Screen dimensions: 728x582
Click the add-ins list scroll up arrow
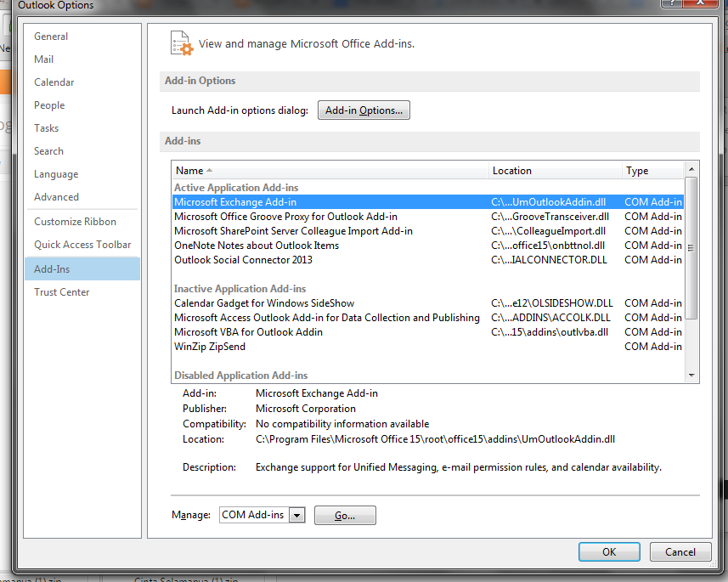[x=691, y=169]
